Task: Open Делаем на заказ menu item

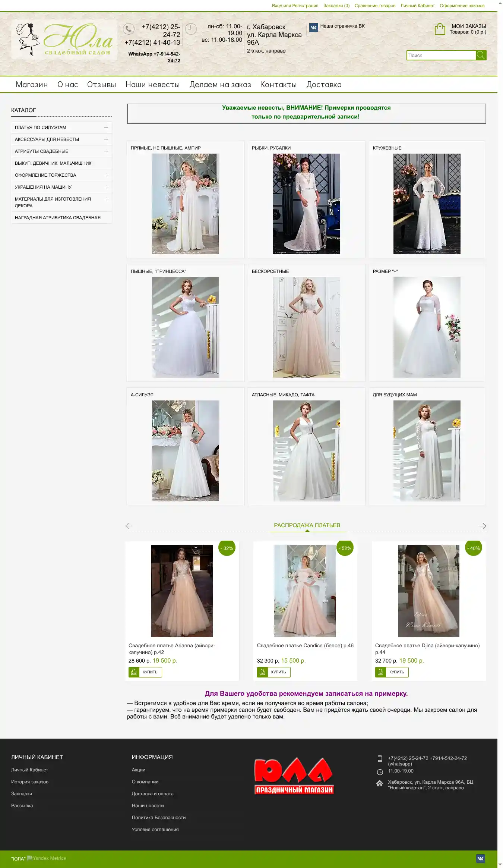Action: click(x=220, y=85)
